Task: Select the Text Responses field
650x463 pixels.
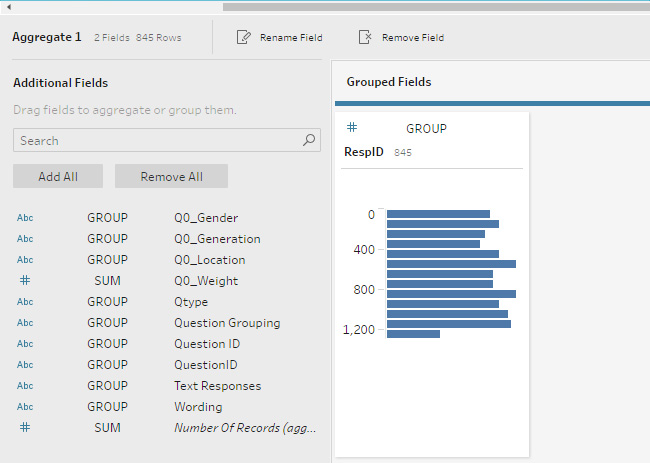Action: (x=217, y=386)
